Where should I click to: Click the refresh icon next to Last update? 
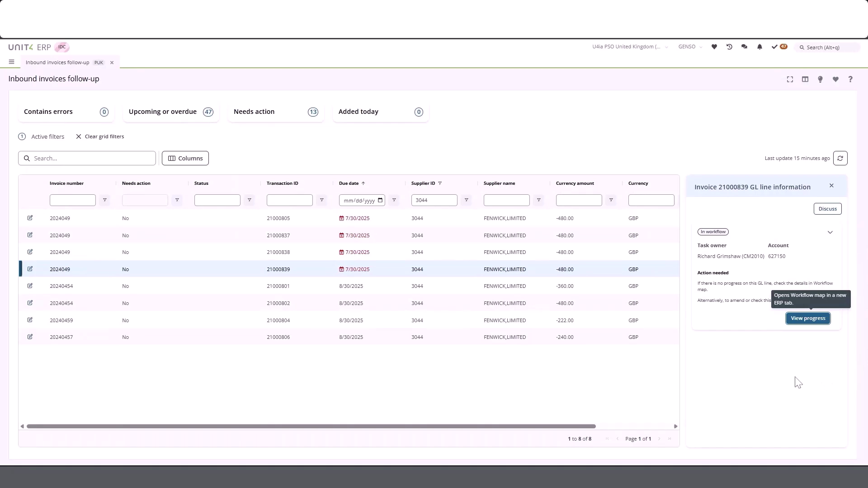840,158
